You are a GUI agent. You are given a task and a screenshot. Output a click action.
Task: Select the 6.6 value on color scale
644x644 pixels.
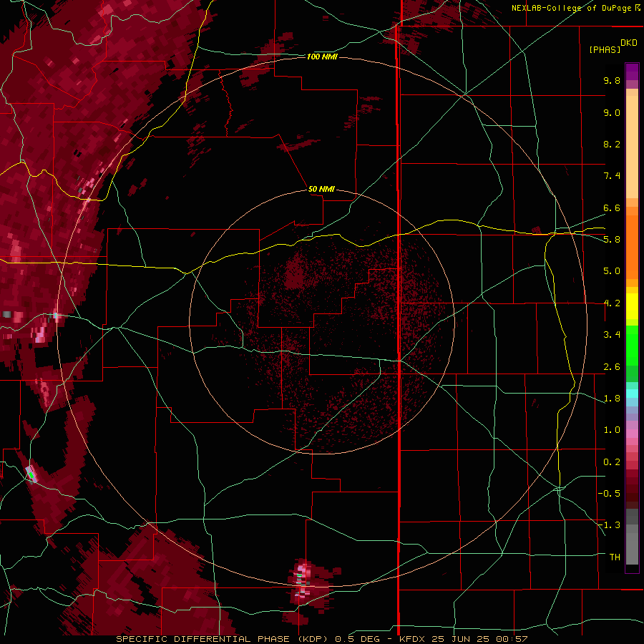[x=612, y=208]
